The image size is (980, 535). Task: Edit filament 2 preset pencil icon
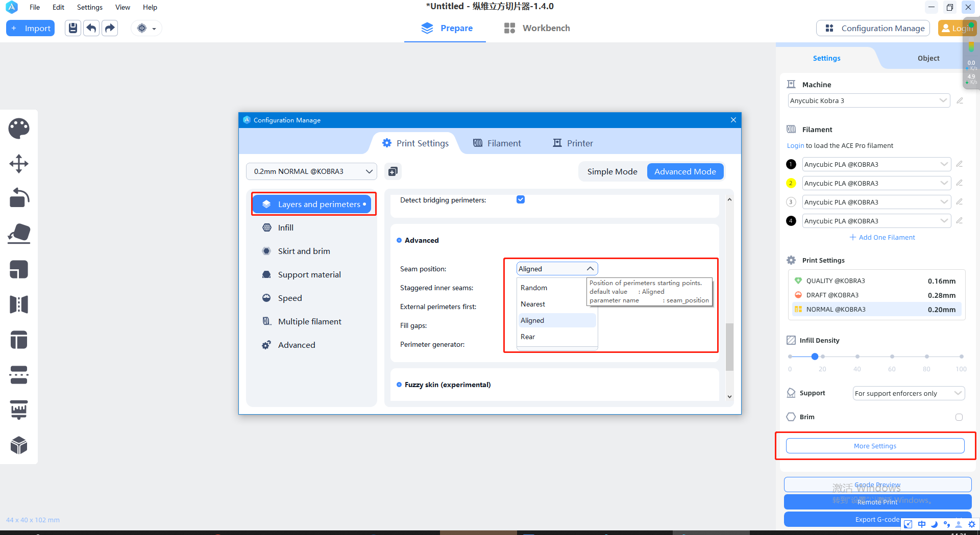pos(960,183)
